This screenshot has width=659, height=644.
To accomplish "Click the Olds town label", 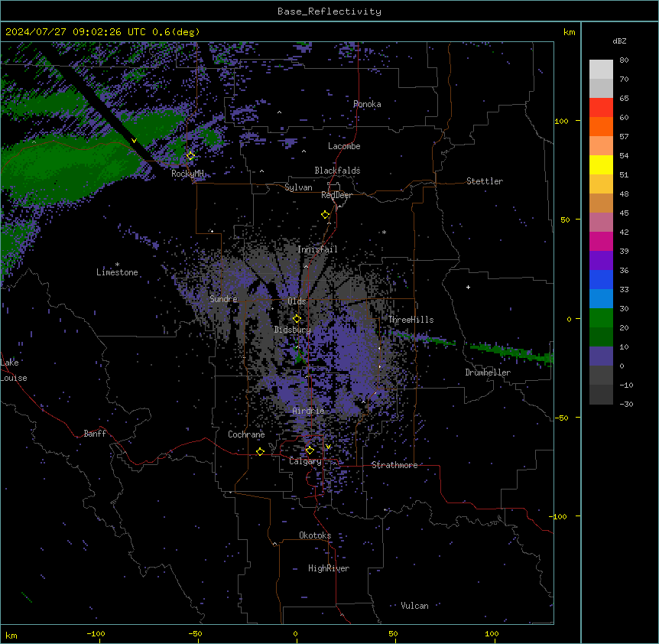I will point(297,301).
